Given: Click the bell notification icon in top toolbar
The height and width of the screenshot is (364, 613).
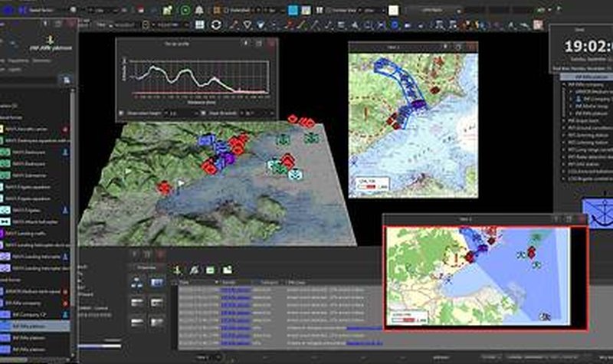Looking at the screenshot, I should click(199, 10).
